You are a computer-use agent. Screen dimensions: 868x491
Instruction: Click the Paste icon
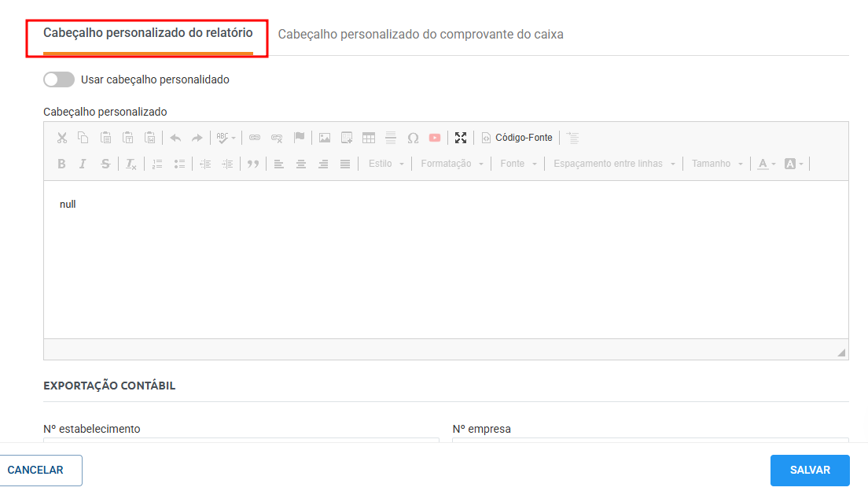[105, 138]
